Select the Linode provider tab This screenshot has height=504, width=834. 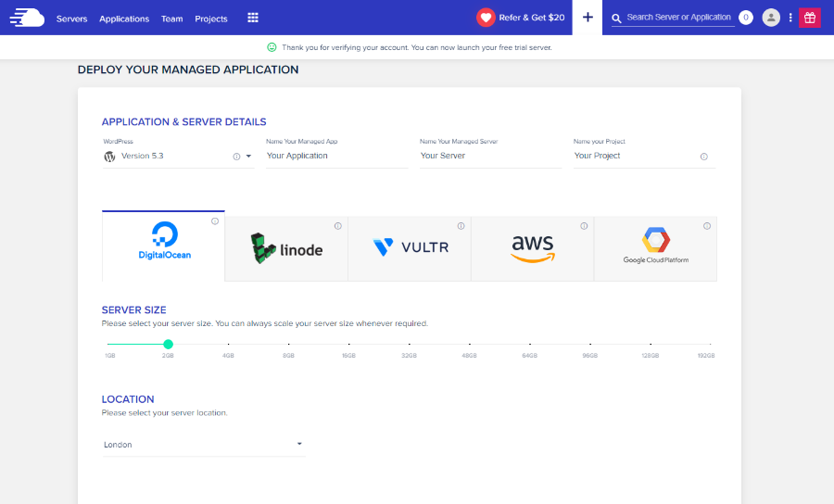pyautogui.click(x=286, y=249)
